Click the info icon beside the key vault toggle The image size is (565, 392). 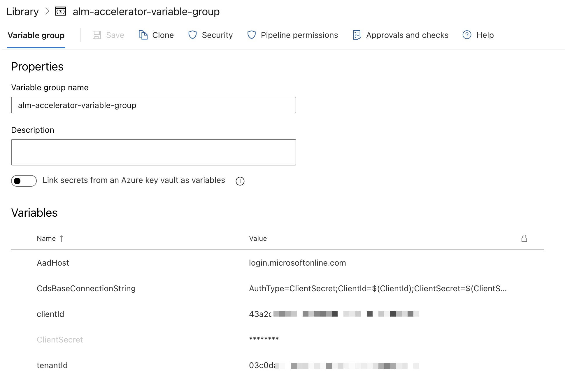(x=240, y=181)
